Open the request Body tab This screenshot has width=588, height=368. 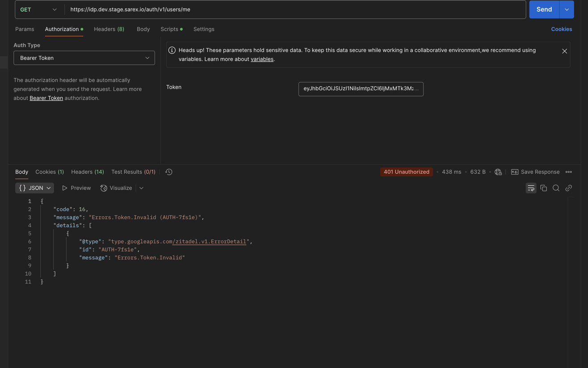click(x=143, y=29)
